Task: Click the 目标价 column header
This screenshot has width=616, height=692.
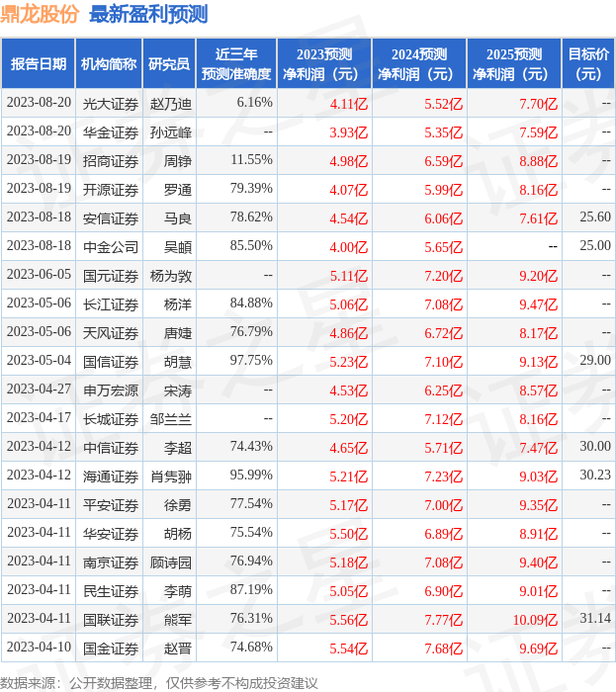Action: click(588, 63)
